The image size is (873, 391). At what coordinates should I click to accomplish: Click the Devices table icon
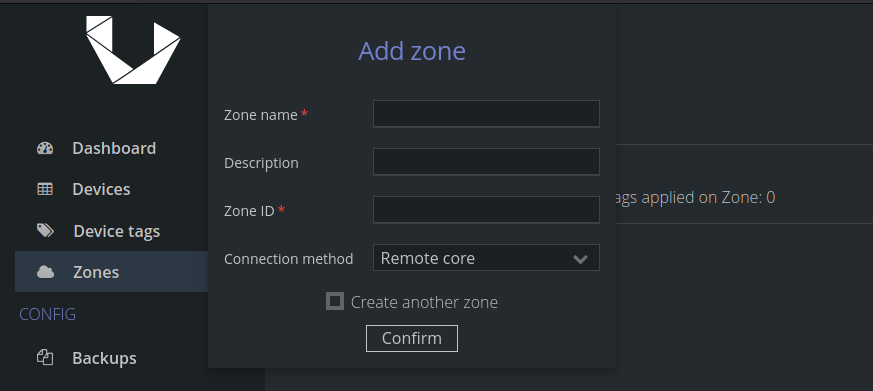pyautogui.click(x=45, y=189)
